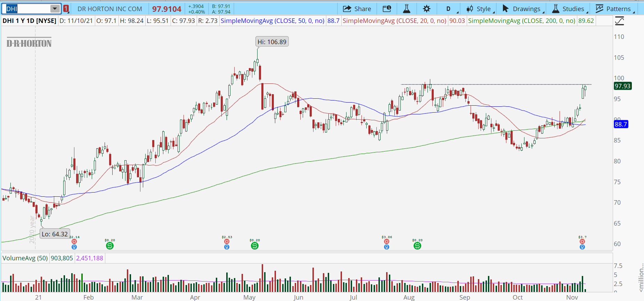Image resolution: width=644 pixels, height=301 pixels.
Task: Click the green $0.20 dividend icon near February
Action: click(x=110, y=246)
